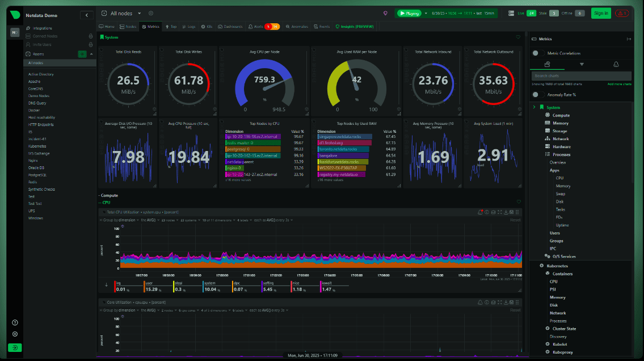Click Add more charts link
The image size is (644, 361).
[620, 84]
